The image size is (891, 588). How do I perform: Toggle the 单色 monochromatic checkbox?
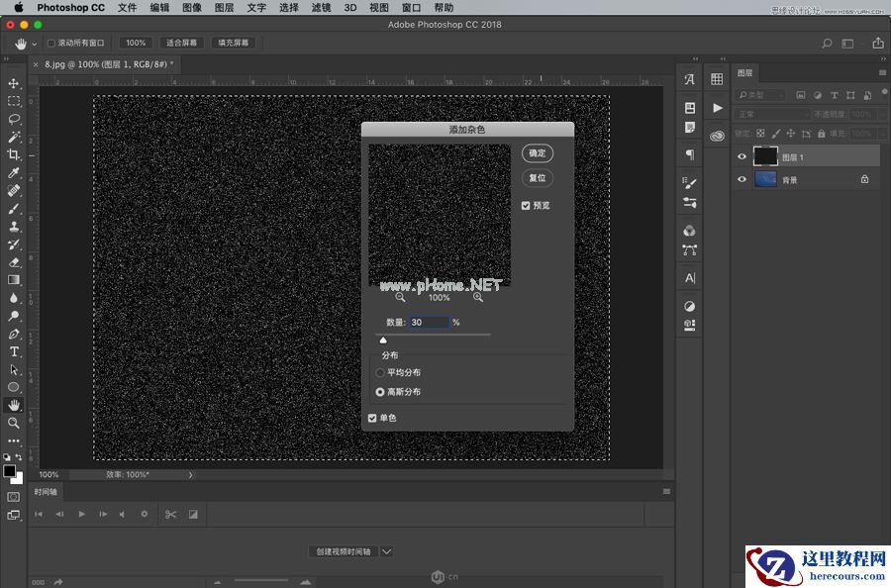pyautogui.click(x=372, y=418)
